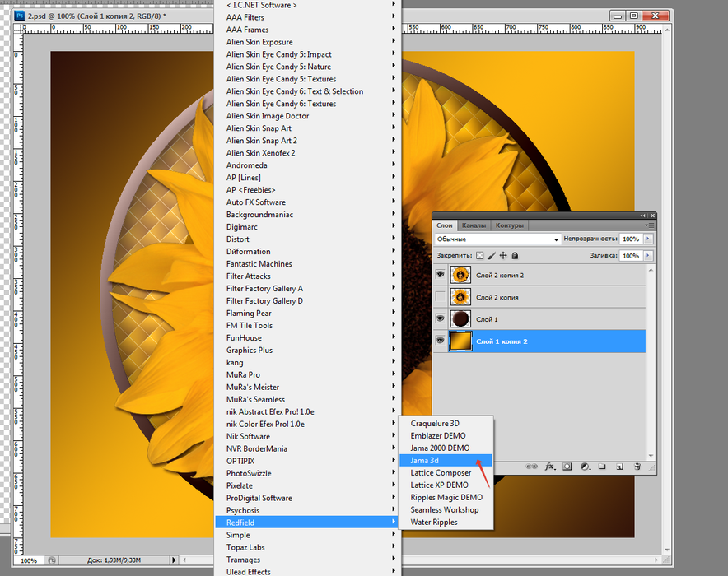Lock layer position icon
The height and width of the screenshot is (576, 728).
[503, 256]
